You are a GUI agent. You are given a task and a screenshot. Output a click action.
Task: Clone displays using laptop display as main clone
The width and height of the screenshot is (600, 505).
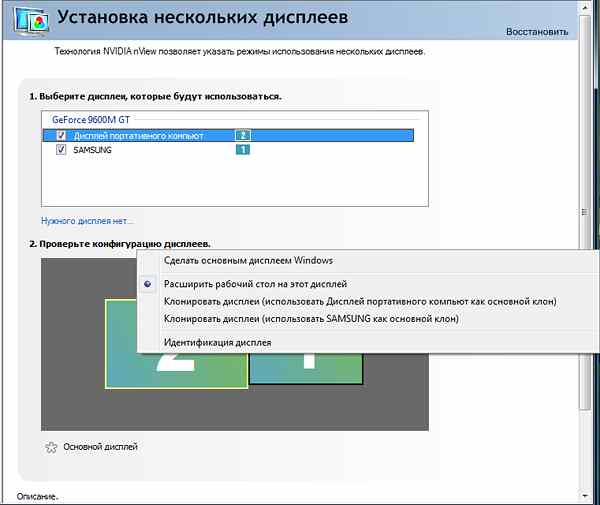coord(359,301)
